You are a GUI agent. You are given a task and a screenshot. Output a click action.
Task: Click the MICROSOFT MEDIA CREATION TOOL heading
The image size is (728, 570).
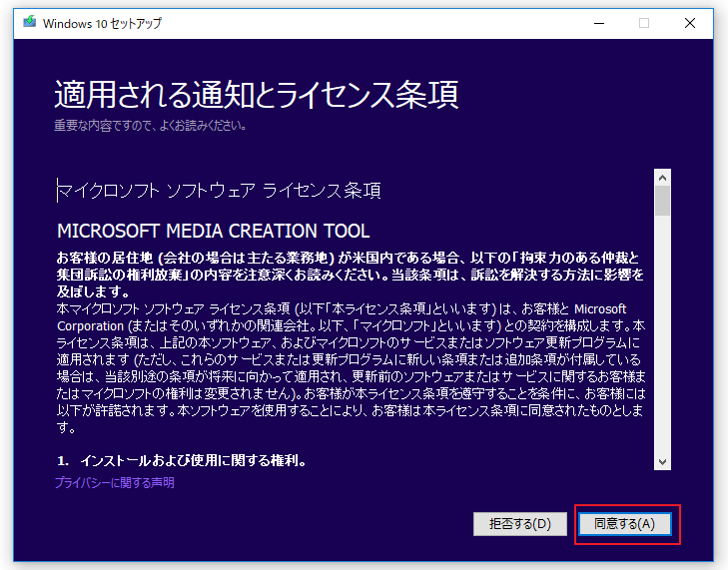[x=213, y=231]
